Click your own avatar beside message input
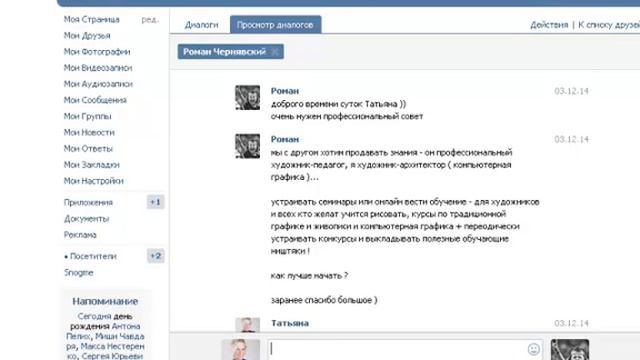640x360 pixels. pos(241,350)
